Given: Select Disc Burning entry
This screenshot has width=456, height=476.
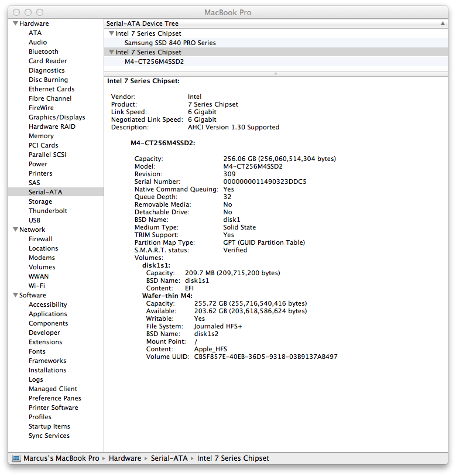Looking at the screenshot, I should pos(48,80).
